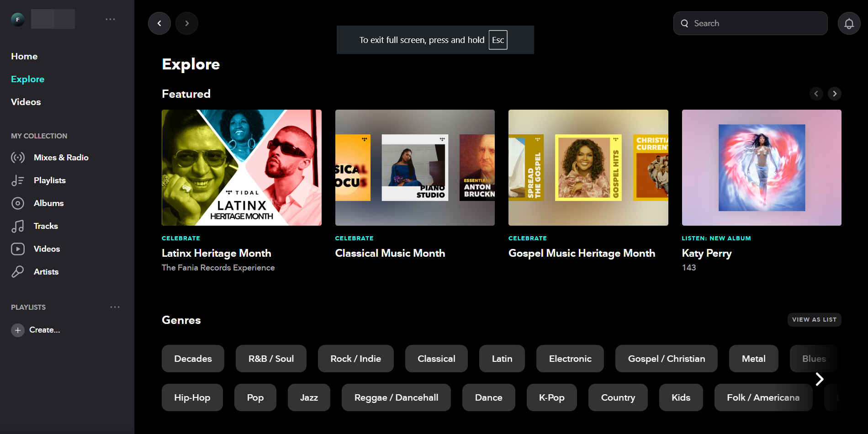Click the search magnifier icon
The width and height of the screenshot is (868, 434).
[684, 23]
